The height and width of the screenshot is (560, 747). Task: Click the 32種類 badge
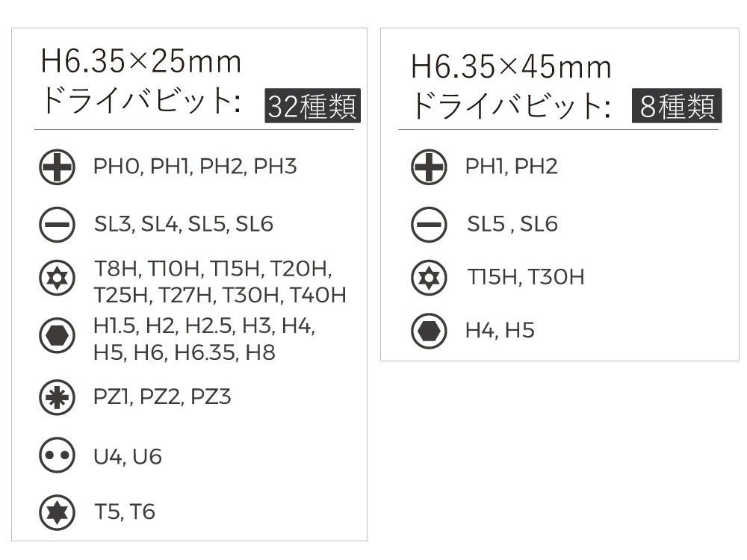[x=313, y=107]
